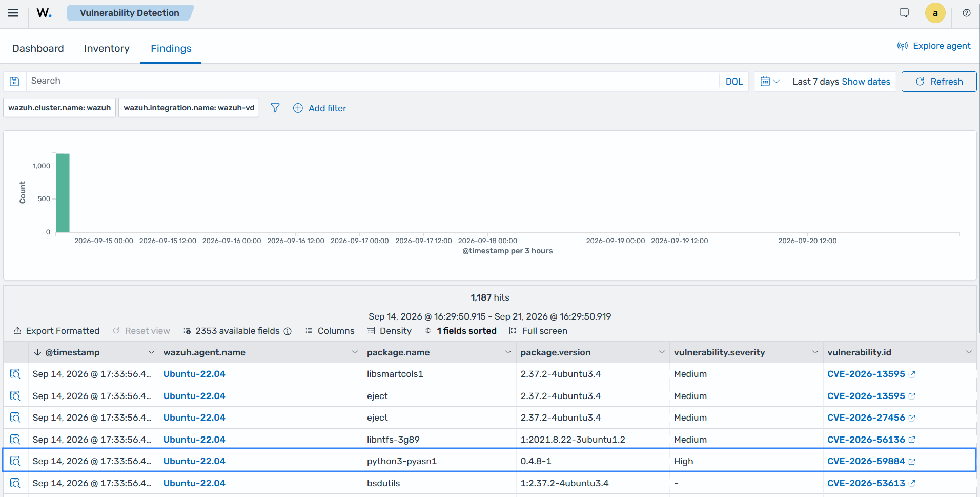Open the notifications speech bubble icon
This screenshot has width=980, height=497.
pyautogui.click(x=904, y=13)
